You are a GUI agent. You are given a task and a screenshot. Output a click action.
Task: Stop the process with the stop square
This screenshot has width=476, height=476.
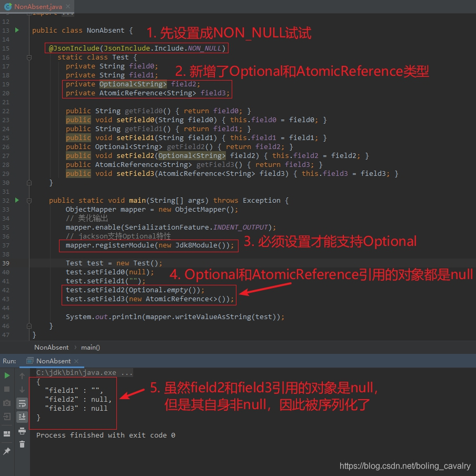click(7, 389)
